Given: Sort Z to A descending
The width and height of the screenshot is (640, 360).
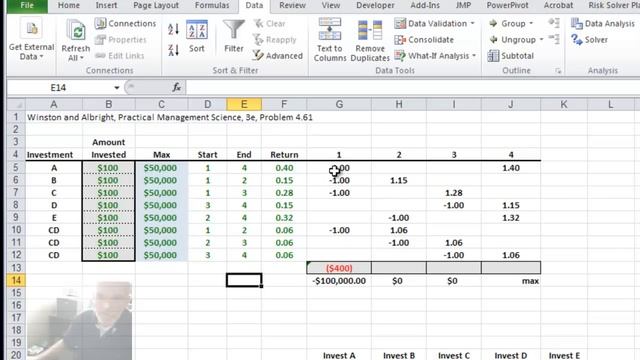Looking at the screenshot, I should coord(173,51).
